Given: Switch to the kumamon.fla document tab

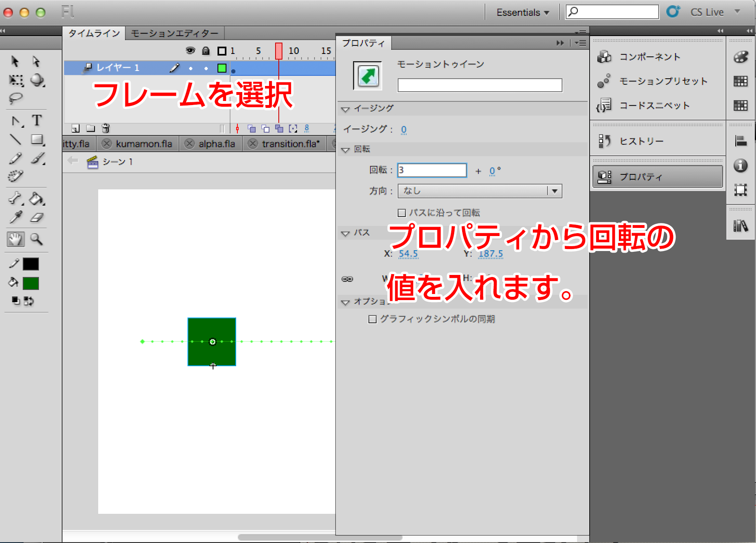Looking at the screenshot, I should pos(144,144).
